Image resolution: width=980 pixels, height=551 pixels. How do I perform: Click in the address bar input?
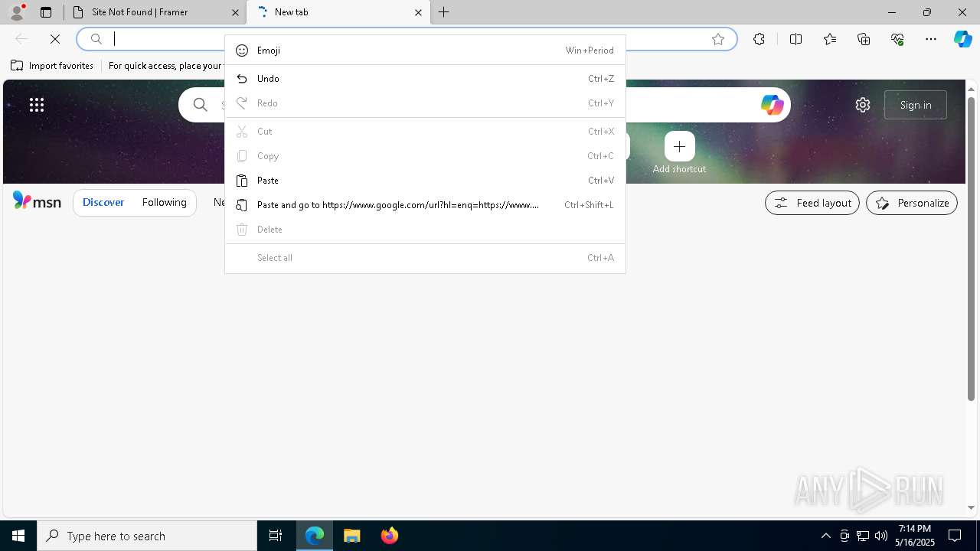click(406, 39)
